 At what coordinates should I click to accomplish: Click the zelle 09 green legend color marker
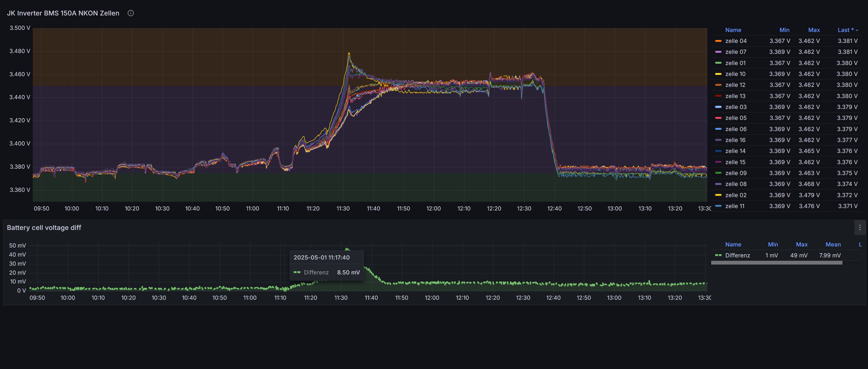click(718, 173)
